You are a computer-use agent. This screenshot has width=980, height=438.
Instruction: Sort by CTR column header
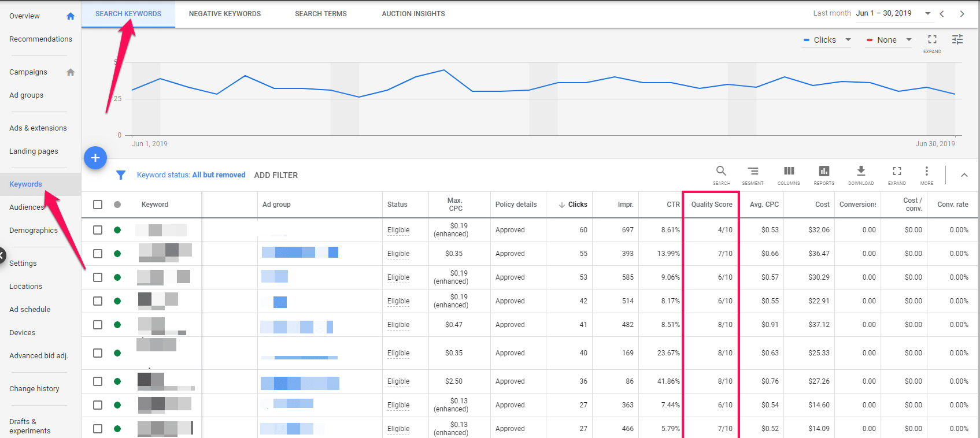point(673,205)
